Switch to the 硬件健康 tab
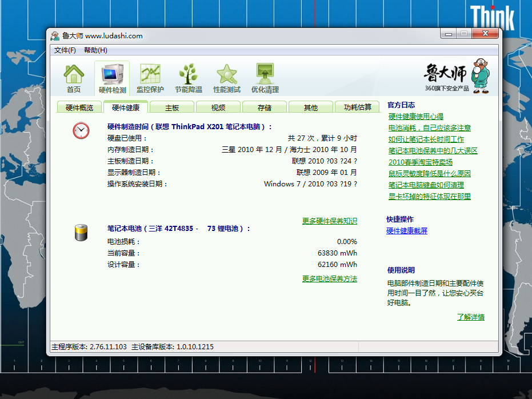This screenshot has width=532, height=399. click(126, 107)
